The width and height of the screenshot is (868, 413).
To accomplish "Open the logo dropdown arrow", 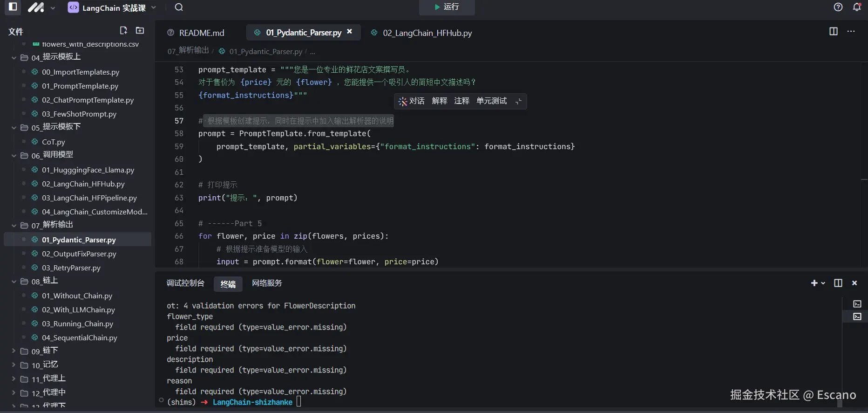I will pos(53,7).
